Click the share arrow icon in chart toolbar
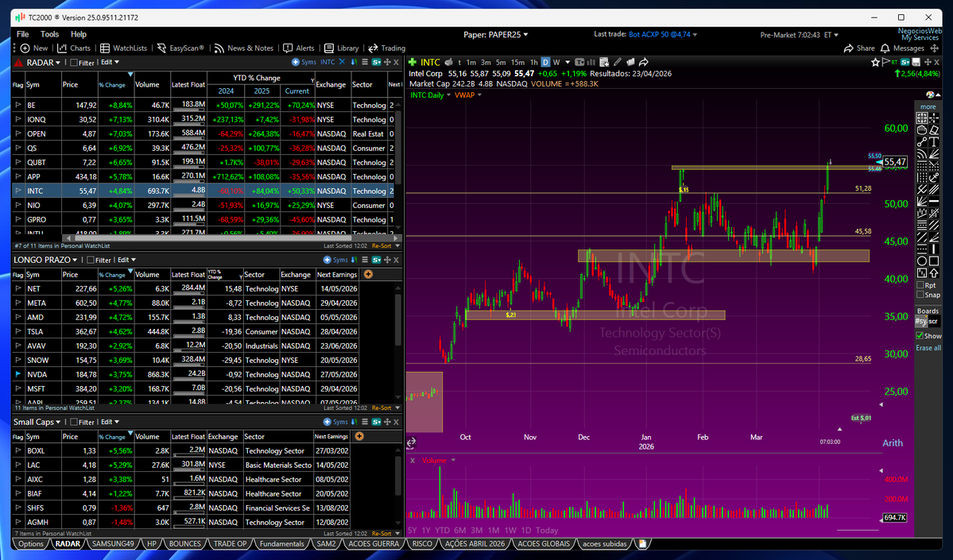Viewport: 953px width, 560px height. point(644,62)
